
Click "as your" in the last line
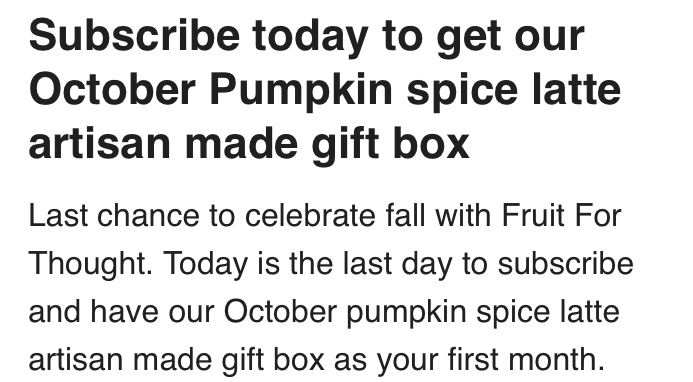point(386,361)
